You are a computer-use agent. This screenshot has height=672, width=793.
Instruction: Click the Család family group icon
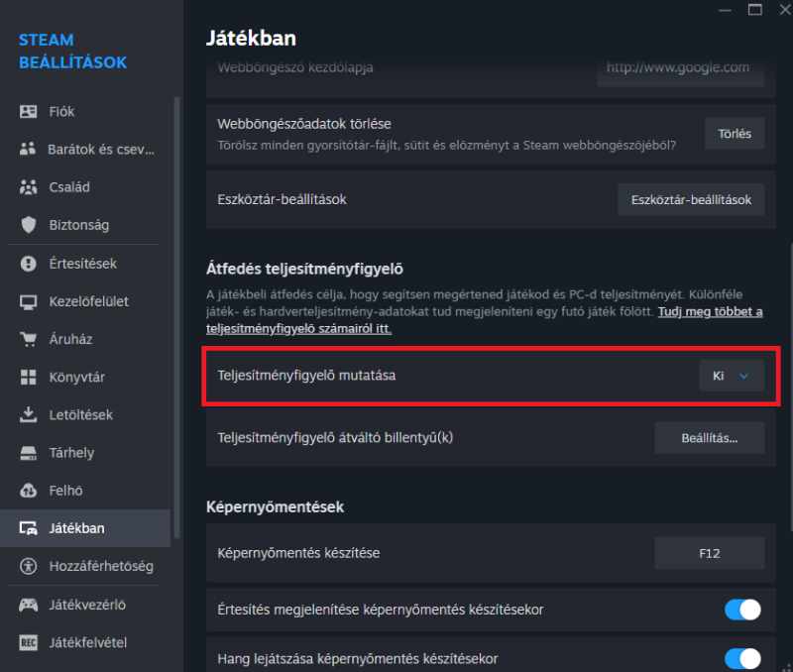(29, 187)
